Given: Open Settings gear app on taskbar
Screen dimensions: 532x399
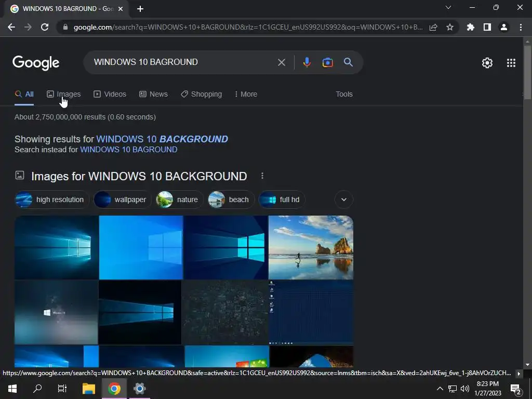Looking at the screenshot, I should click(x=139, y=389).
